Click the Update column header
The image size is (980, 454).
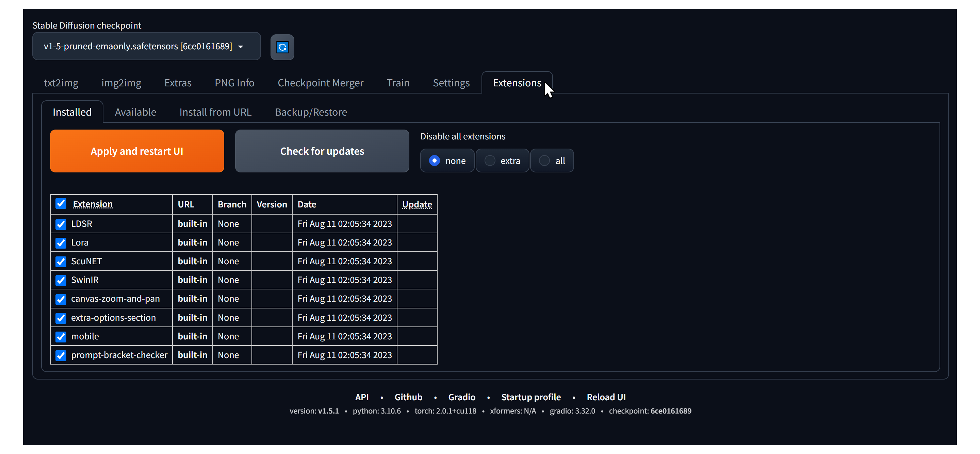pos(417,204)
